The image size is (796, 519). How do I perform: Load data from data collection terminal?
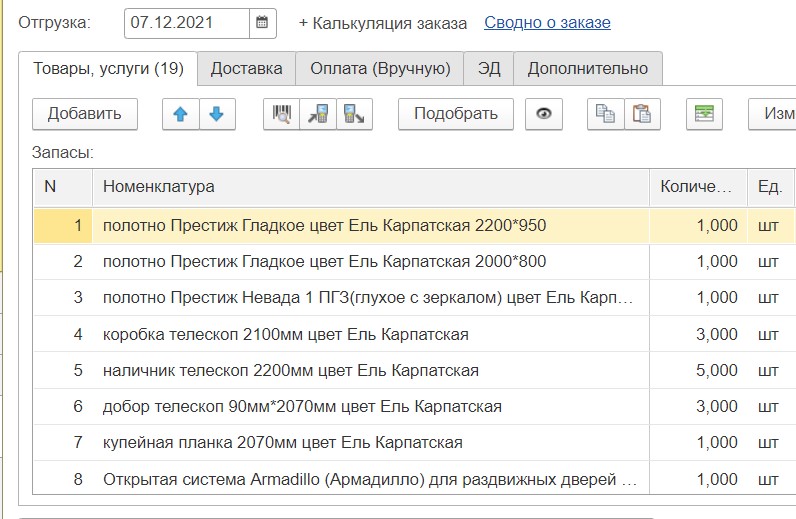[x=318, y=114]
